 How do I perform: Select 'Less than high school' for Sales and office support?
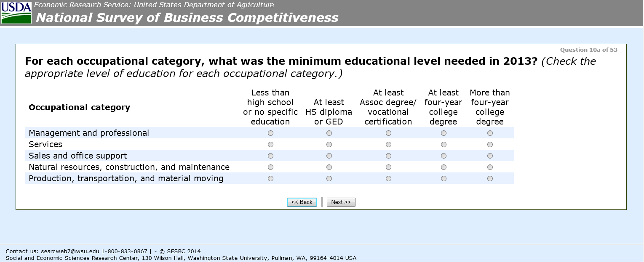pos(270,156)
